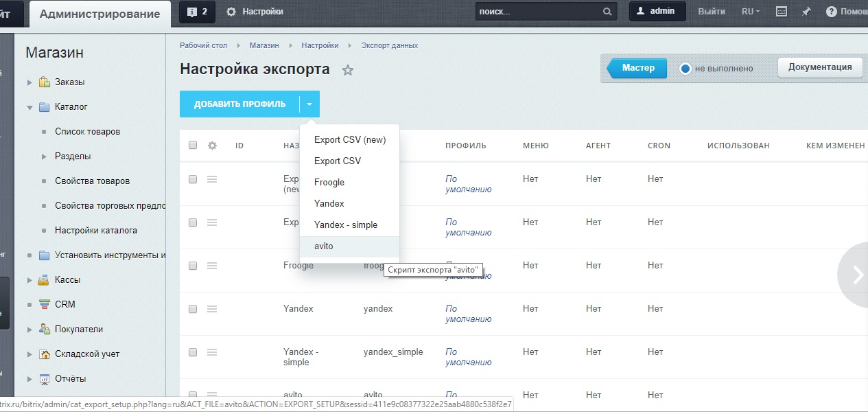Open the table settings gear icon
Viewport: 868px width, 414px height.
tap(212, 146)
